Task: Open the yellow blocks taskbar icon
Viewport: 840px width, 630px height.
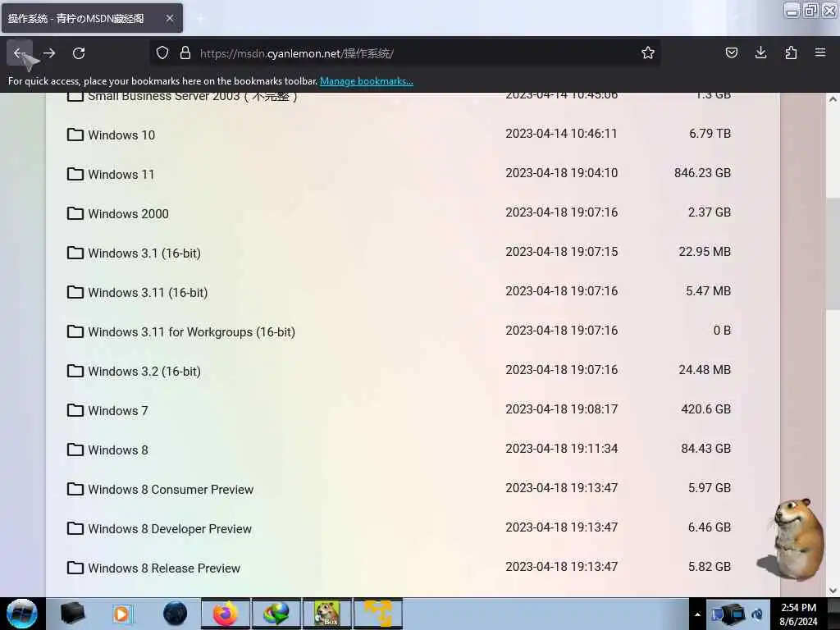Action: [x=378, y=614]
